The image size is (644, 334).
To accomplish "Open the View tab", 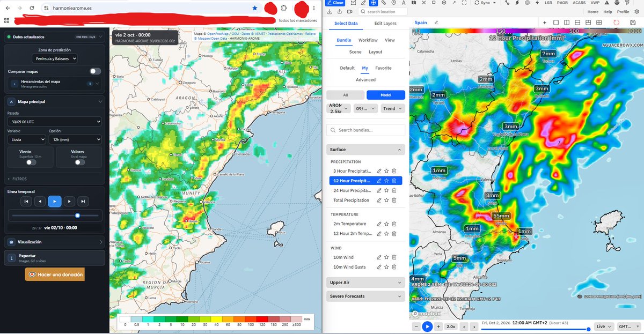I will (390, 40).
